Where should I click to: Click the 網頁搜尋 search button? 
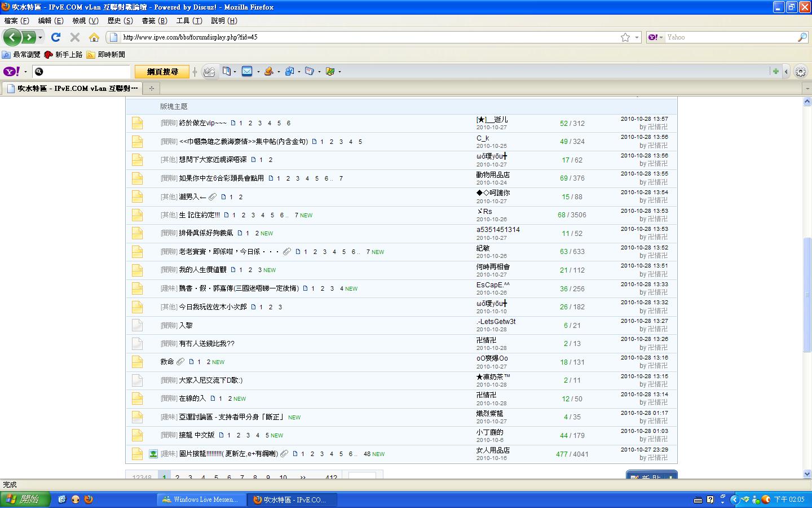[162, 72]
